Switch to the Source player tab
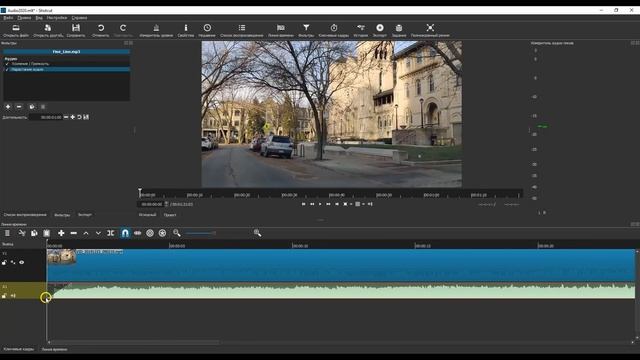Screen dimensions: 640x360 [147, 215]
